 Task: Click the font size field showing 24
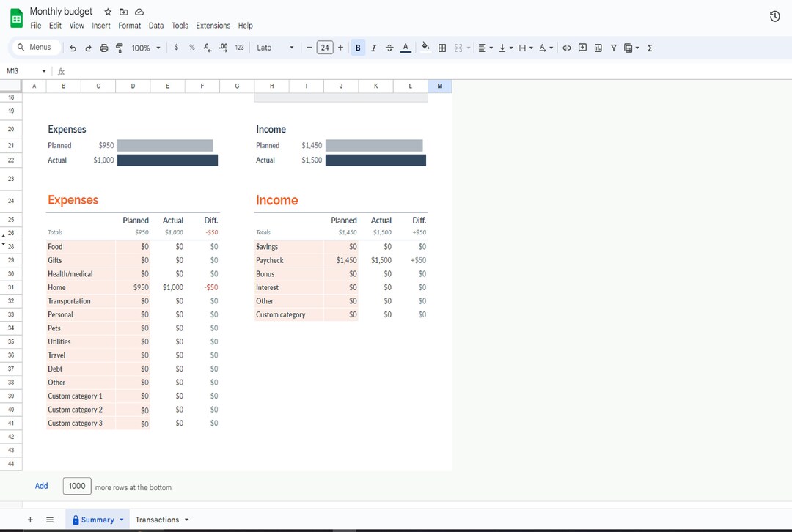[325, 48]
